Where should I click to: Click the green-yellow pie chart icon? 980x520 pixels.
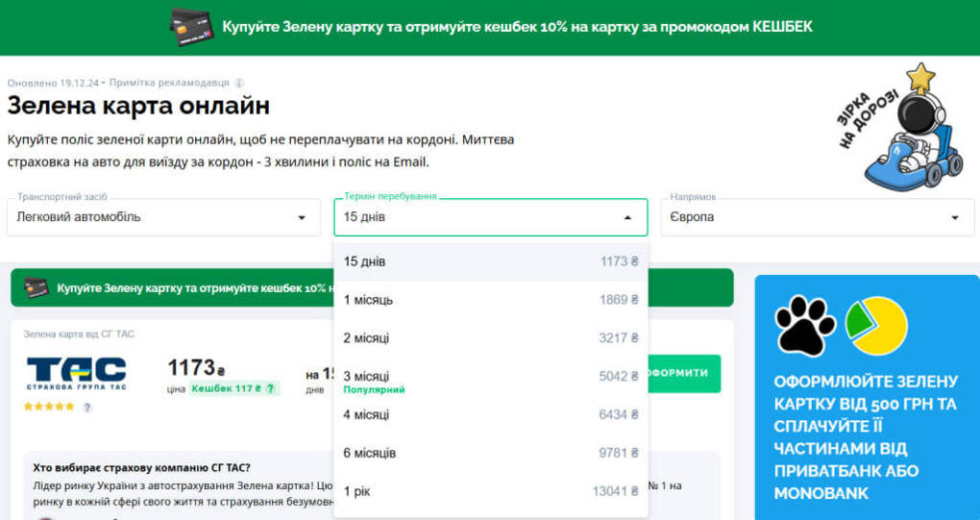876,325
